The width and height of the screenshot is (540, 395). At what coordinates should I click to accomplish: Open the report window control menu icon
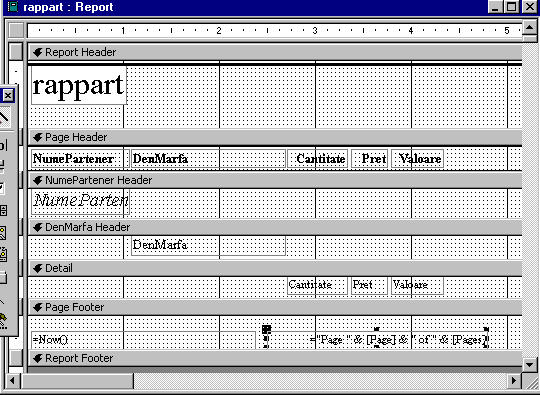(x=12, y=7)
